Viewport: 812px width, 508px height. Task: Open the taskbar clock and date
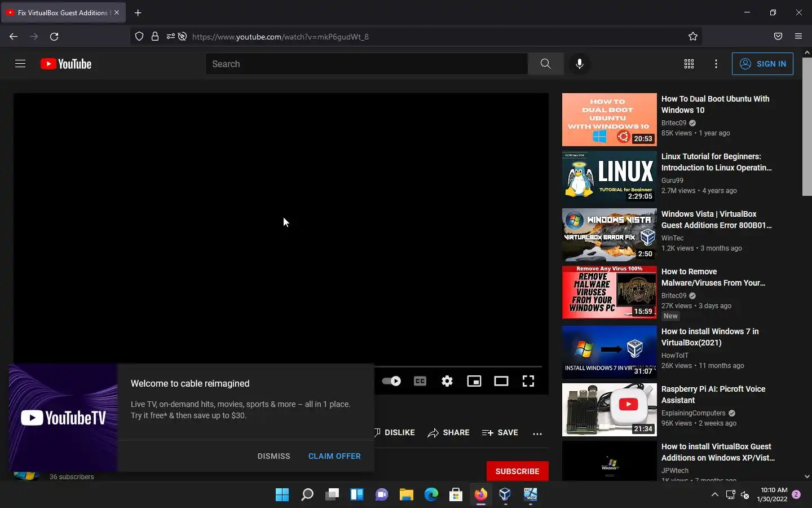coord(773,495)
